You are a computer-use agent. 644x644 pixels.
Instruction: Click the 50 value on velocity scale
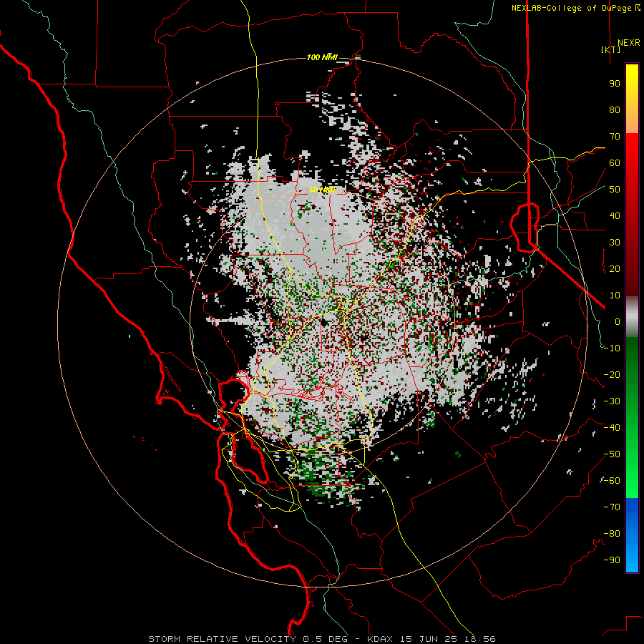(615, 190)
